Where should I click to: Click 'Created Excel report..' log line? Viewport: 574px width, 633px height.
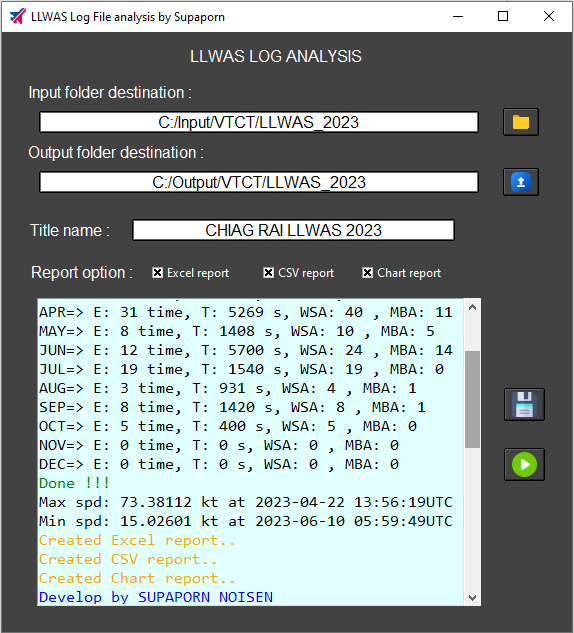tap(137, 540)
